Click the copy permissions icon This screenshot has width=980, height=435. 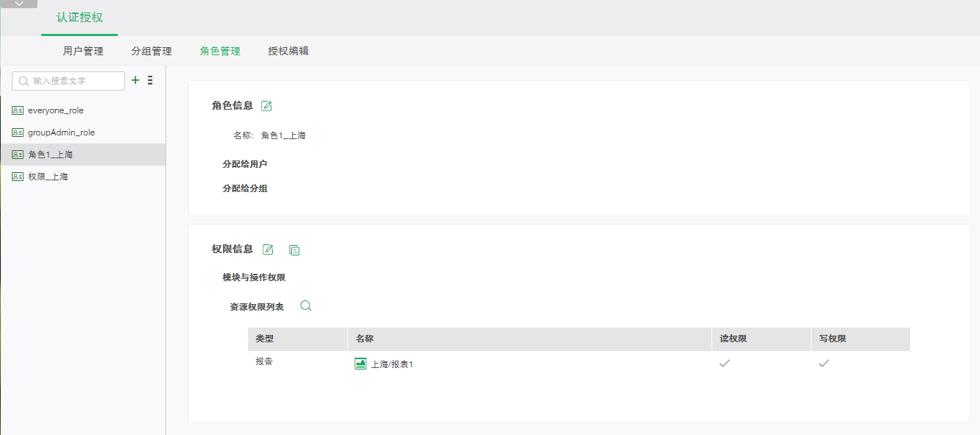294,250
